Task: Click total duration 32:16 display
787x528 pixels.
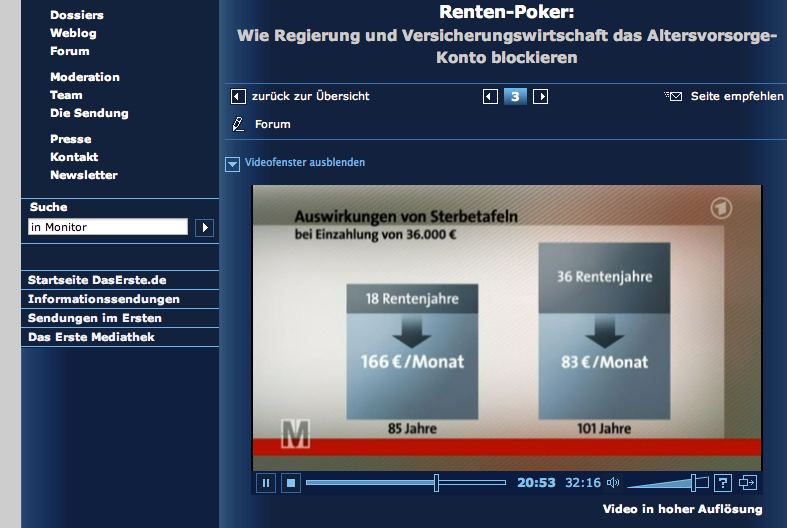Action: [x=583, y=483]
